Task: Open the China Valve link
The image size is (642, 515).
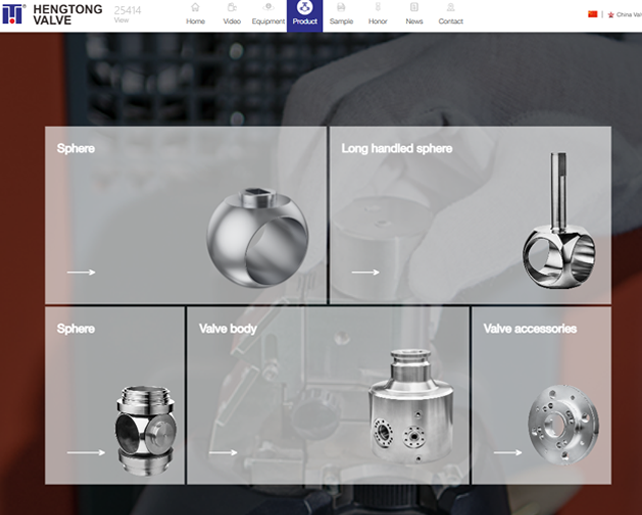Action: (x=627, y=15)
